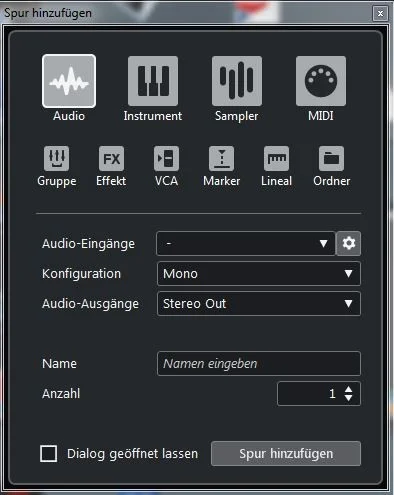Increase Anzahl with the up arrow
This screenshot has width=394, height=495.
[x=349, y=389]
